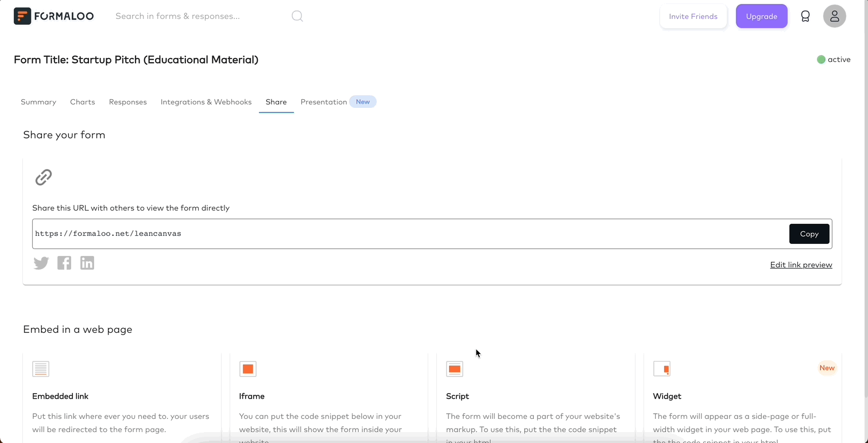868x443 pixels.
Task: Switch to the Responses tab
Action: (x=127, y=102)
